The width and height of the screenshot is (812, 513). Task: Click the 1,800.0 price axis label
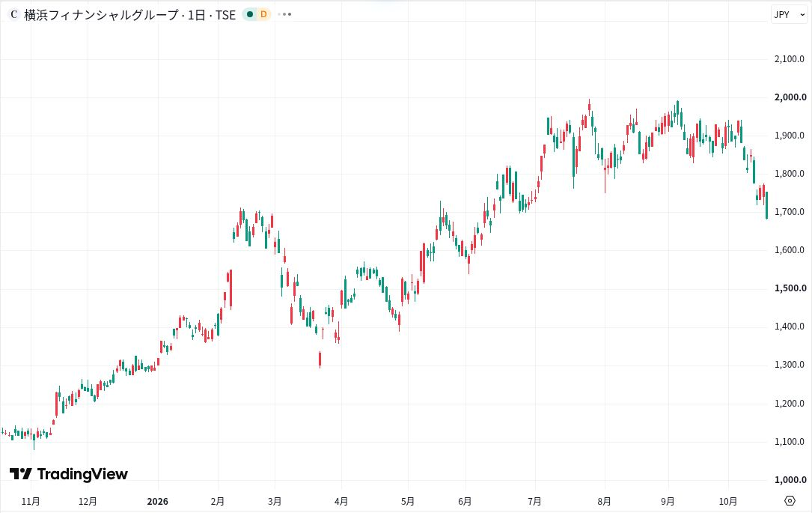(790, 174)
